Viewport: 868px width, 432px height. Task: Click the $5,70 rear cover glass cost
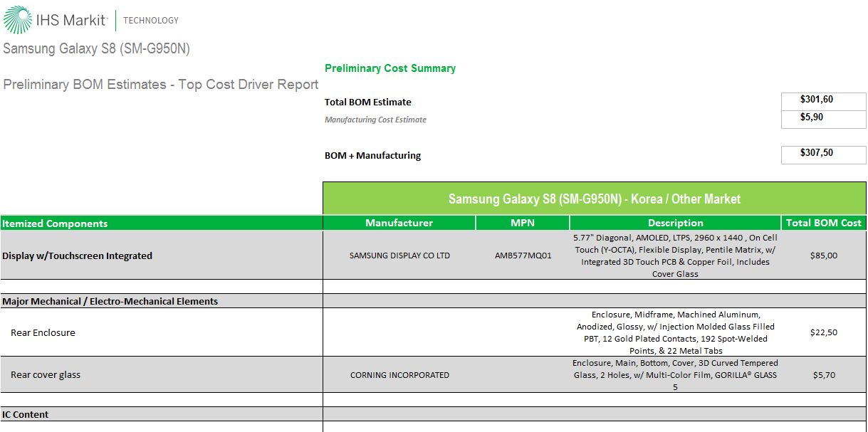824,374
